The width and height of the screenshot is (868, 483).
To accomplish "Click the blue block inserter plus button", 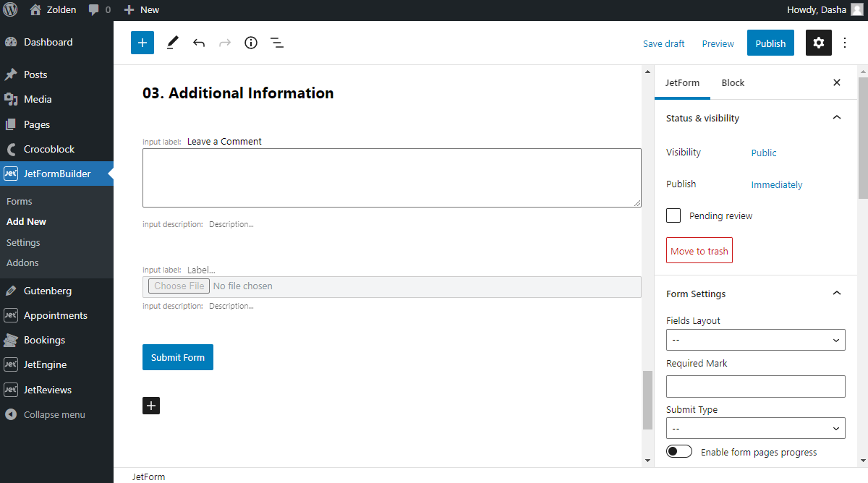I will point(142,43).
